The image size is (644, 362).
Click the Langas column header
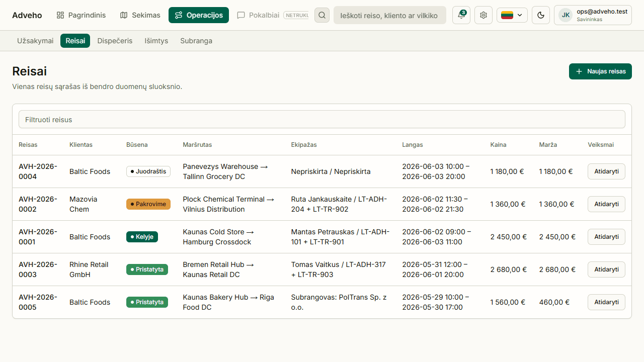[x=413, y=145]
